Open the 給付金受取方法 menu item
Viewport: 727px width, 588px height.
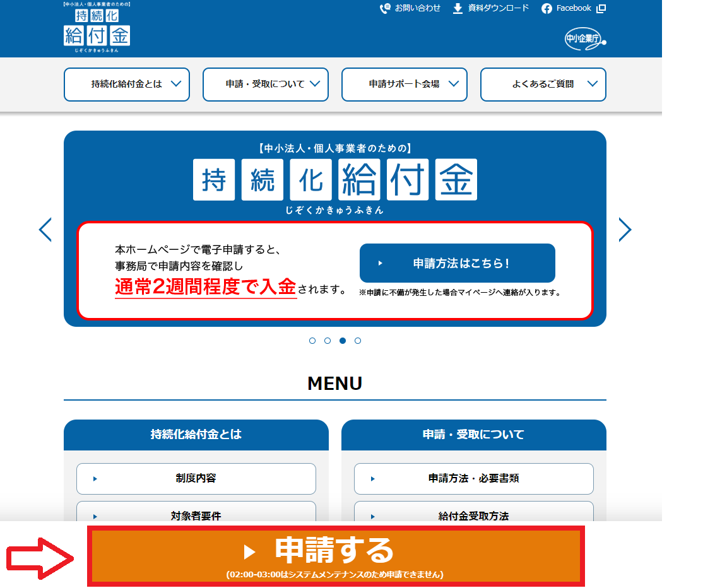474,512
